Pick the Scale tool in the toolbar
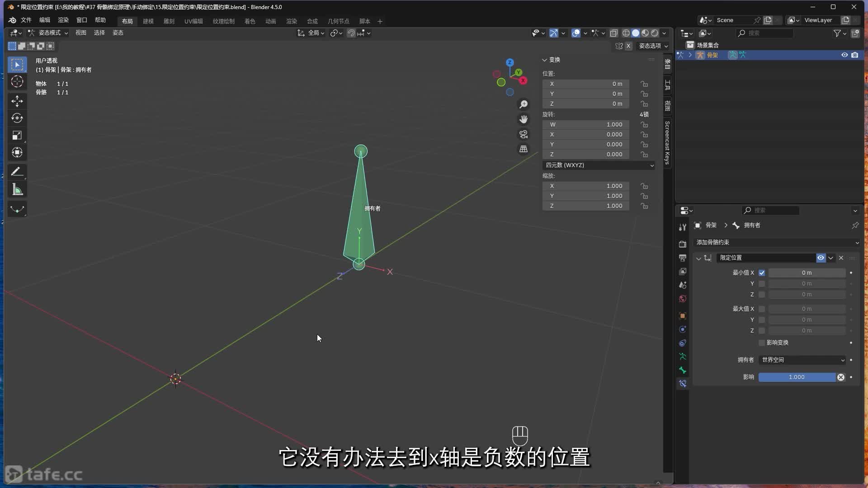This screenshot has height=488, width=868. (17, 135)
